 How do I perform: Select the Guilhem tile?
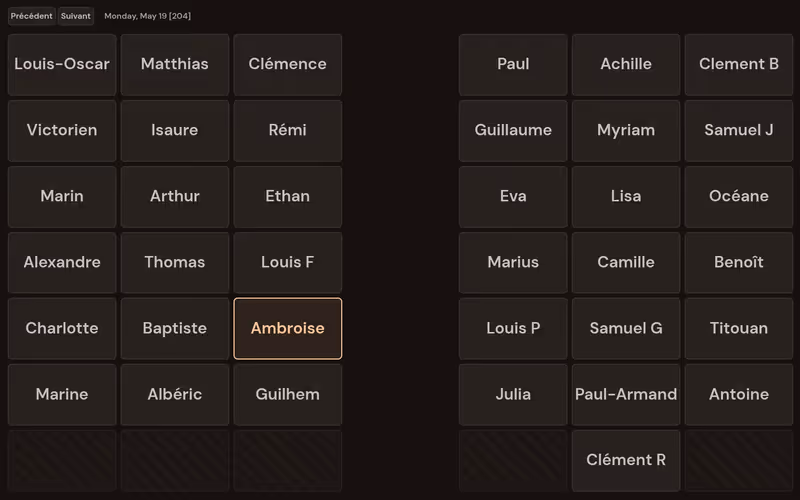pos(288,395)
